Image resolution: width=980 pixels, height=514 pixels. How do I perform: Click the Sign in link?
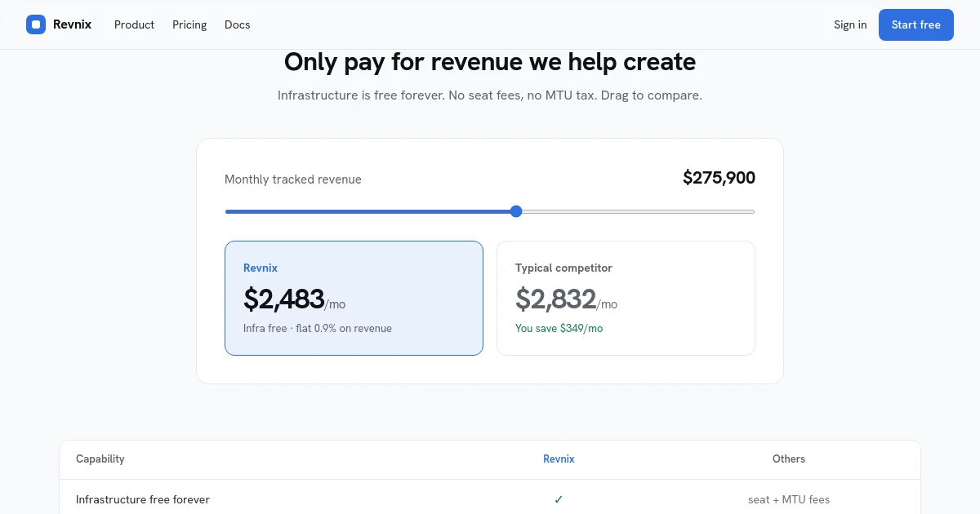click(x=850, y=24)
